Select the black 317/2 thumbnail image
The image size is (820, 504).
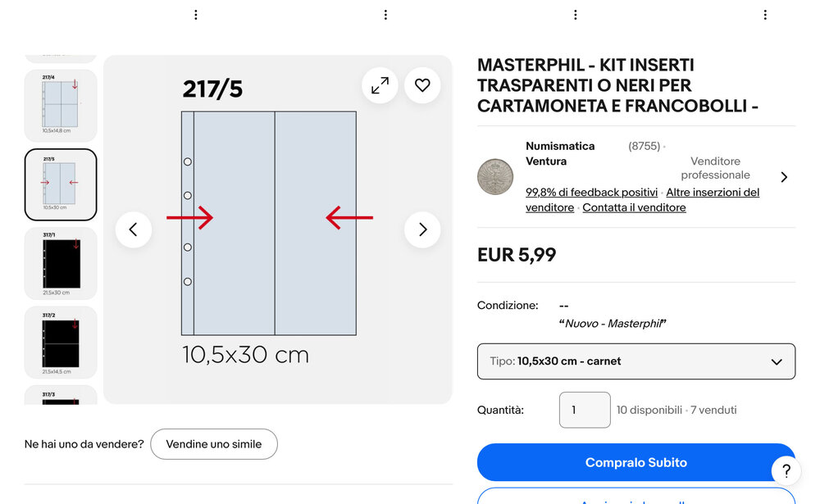61,342
